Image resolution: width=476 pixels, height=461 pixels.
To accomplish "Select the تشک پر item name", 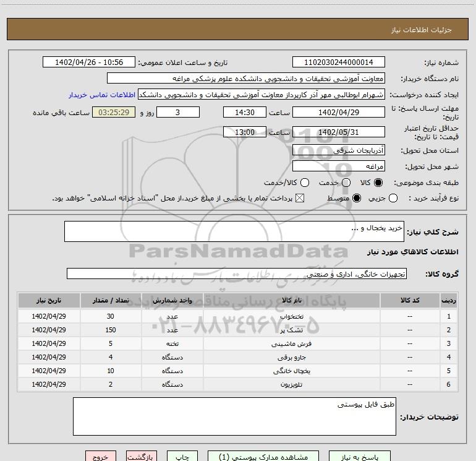I will [291, 330].
